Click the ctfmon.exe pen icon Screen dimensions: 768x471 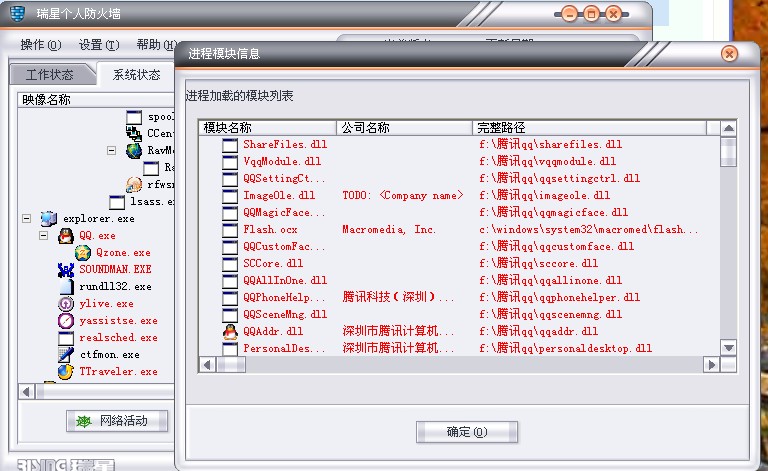point(66,354)
